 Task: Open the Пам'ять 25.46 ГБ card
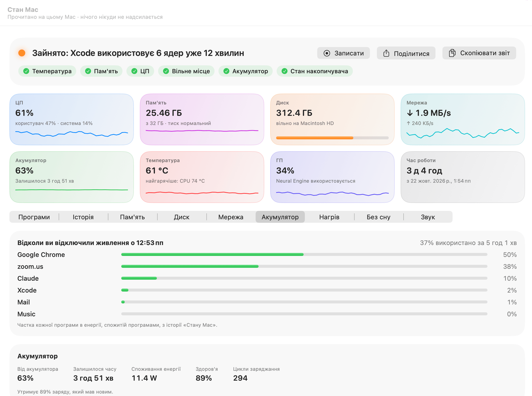point(202,119)
